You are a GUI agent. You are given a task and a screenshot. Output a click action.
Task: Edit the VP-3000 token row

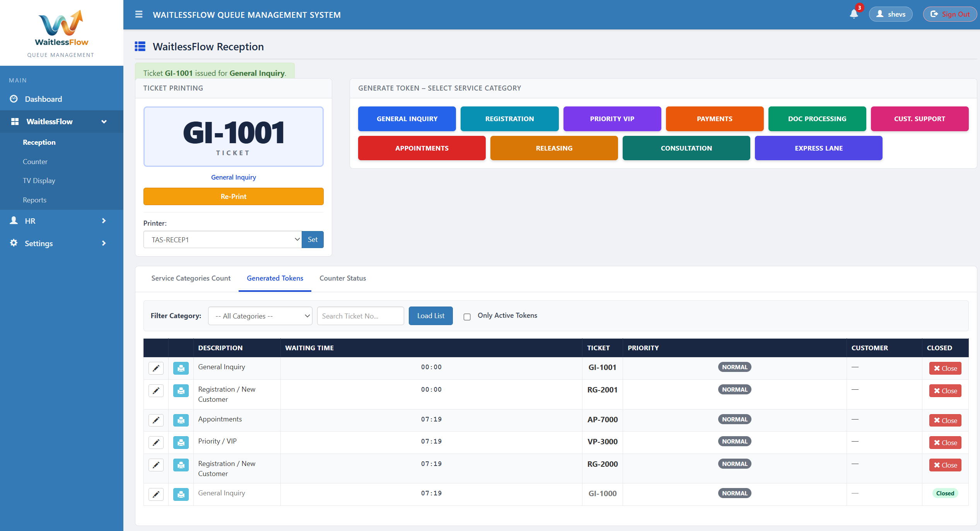pyautogui.click(x=156, y=442)
